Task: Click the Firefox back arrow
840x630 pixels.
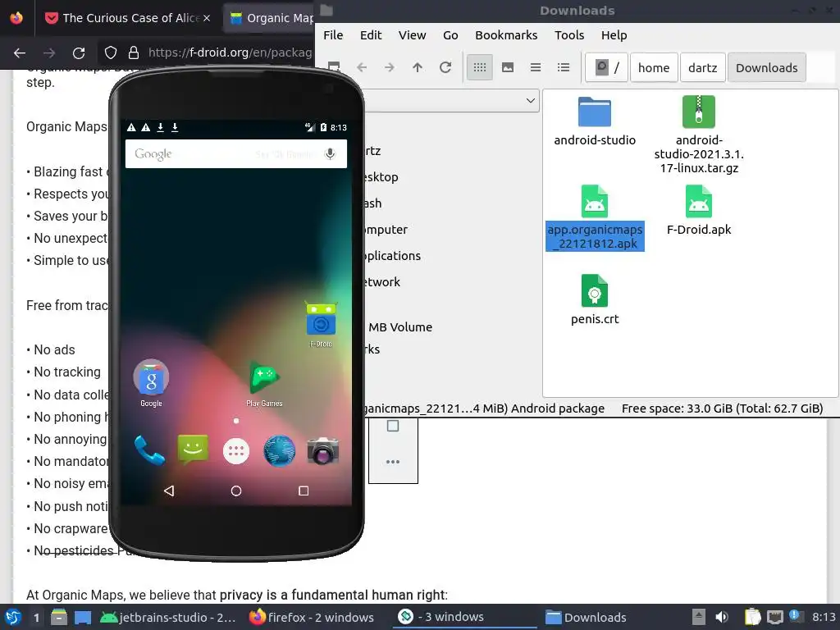Action: pyautogui.click(x=20, y=53)
